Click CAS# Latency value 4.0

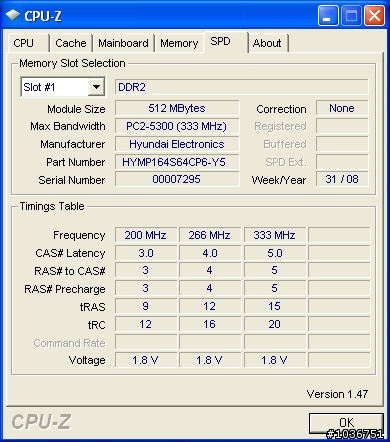(210, 253)
